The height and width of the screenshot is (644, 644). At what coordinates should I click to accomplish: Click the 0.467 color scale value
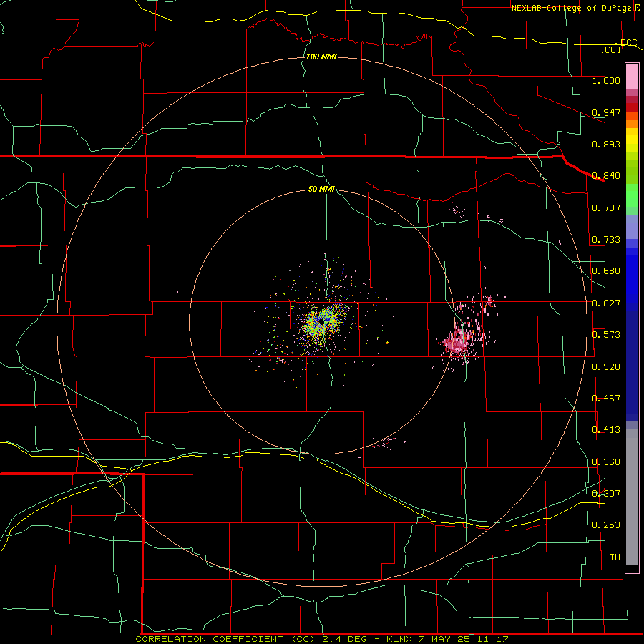606,399
